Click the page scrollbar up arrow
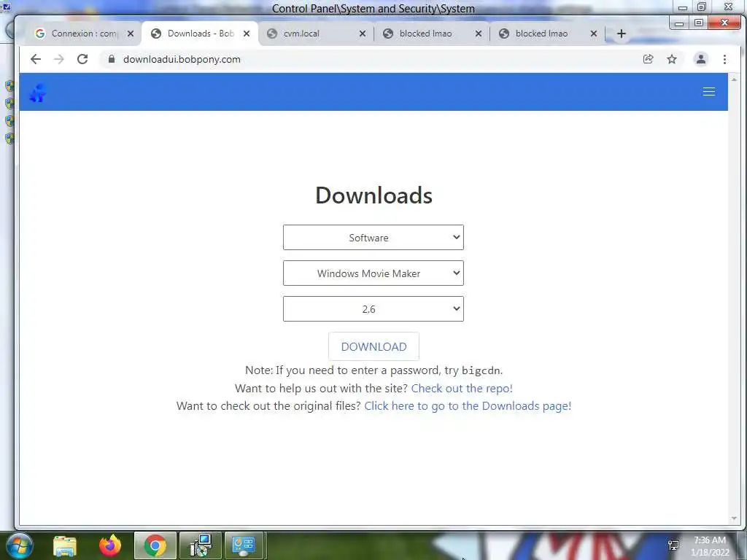This screenshot has width=747, height=560. tap(734, 79)
